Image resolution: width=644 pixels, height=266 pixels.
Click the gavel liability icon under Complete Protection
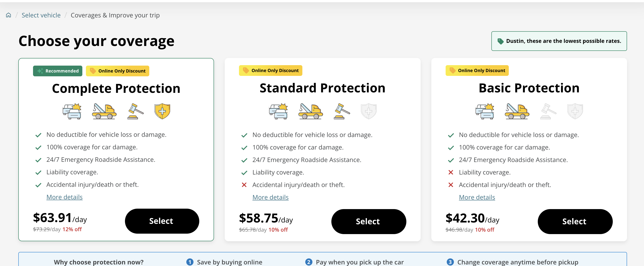[135, 111]
